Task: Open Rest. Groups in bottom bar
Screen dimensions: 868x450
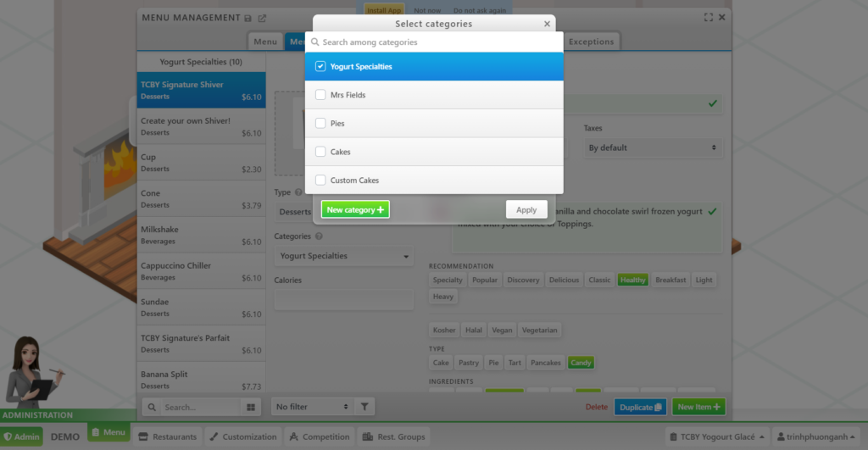Action: point(392,436)
